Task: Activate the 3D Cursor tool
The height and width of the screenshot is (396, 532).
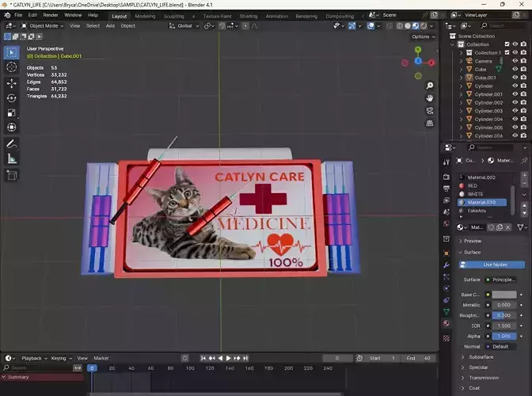Action: pyautogui.click(x=12, y=67)
